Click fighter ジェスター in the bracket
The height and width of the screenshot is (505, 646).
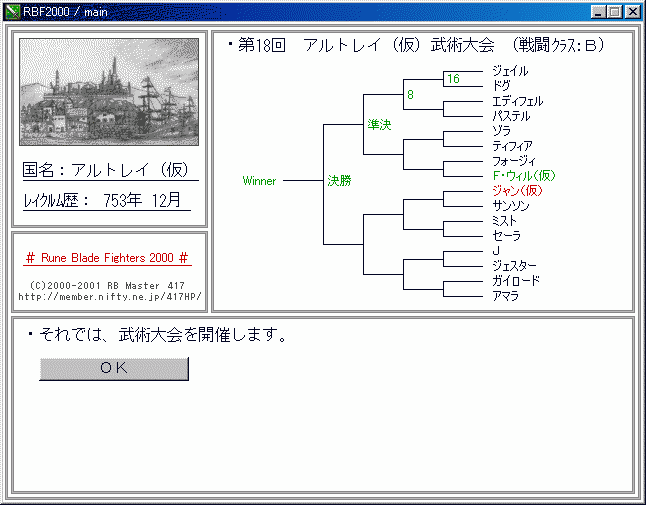click(515, 266)
